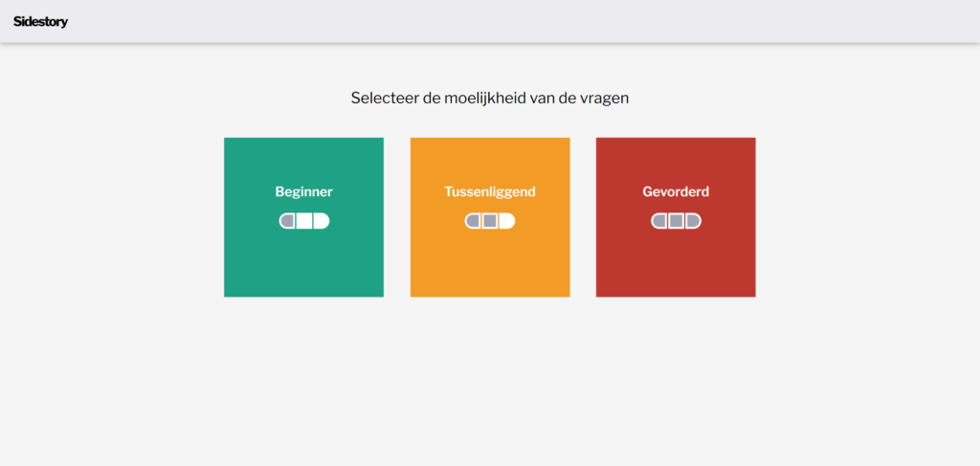Click the middle white segment of Beginner's meter
The height and width of the screenshot is (466, 980).
303,221
